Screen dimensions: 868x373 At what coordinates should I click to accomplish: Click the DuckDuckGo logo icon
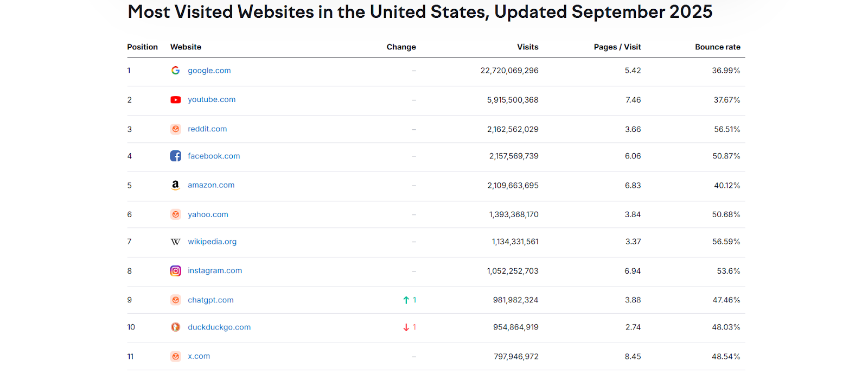175,327
